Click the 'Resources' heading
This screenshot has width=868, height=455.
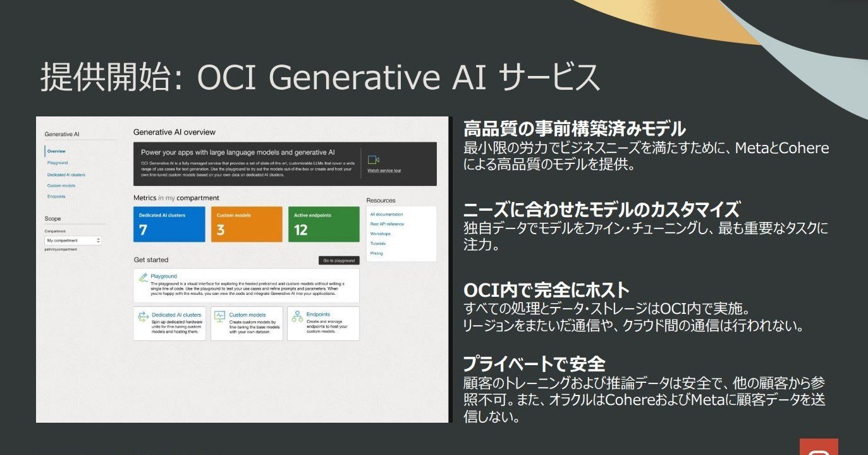click(381, 201)
